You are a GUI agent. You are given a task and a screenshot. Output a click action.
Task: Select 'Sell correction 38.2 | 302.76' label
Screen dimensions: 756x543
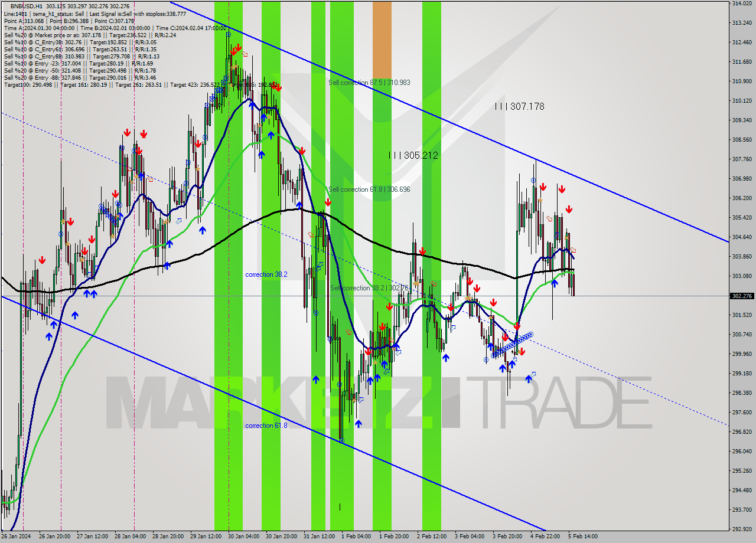tap(369, 288)
